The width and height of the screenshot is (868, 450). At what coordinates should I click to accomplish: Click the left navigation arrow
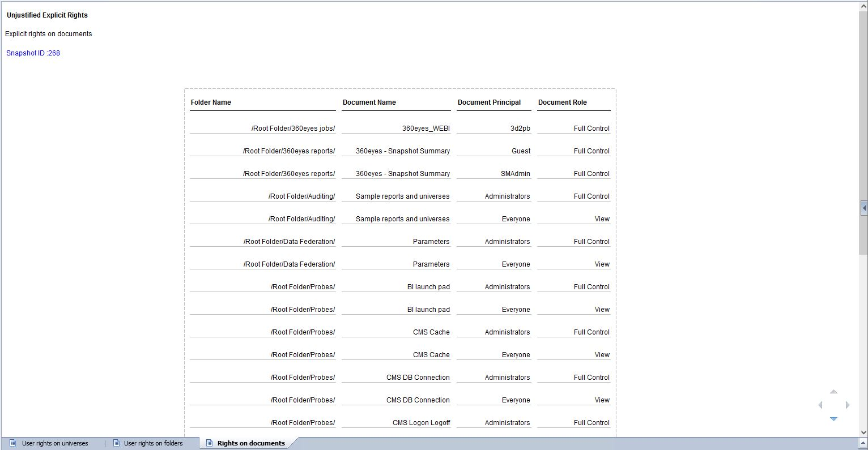pyautogui.click(x=820, y=405)
